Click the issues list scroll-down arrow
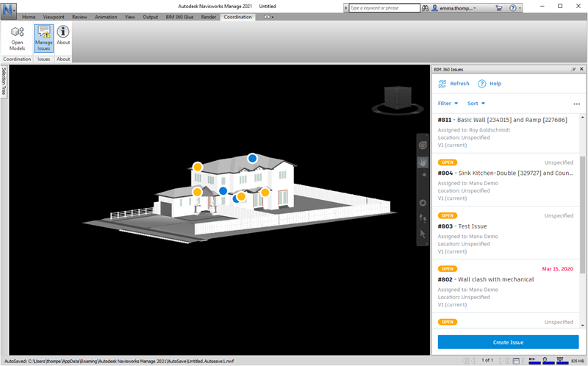 582,326
